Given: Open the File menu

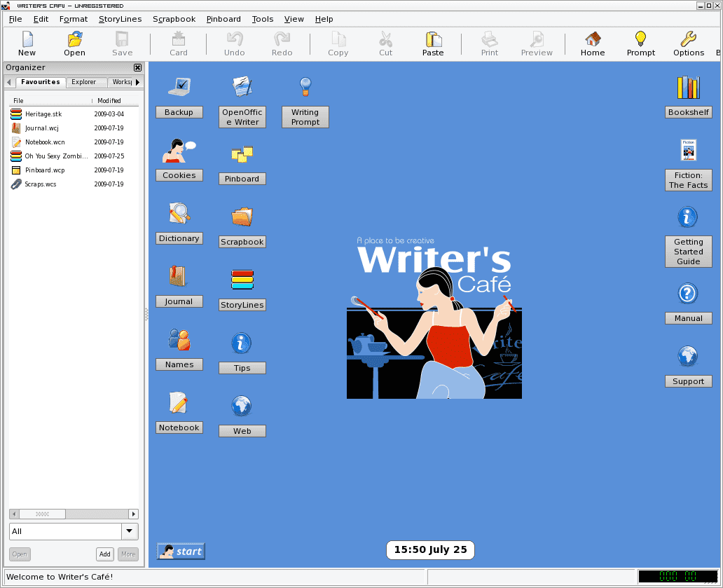Looking at the screenshot, I should pyautogui.click(x=15, y=19).
